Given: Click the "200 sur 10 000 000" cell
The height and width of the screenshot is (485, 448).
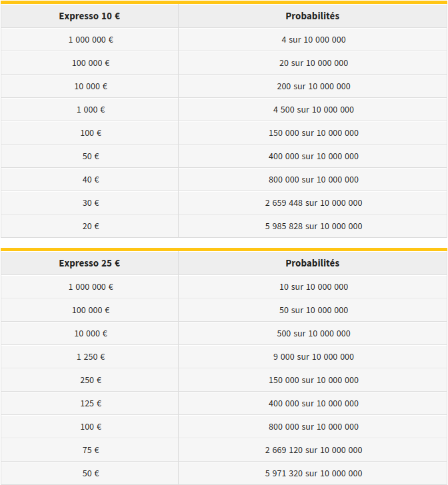Looking at the screenshot, I should coord(313,87).
